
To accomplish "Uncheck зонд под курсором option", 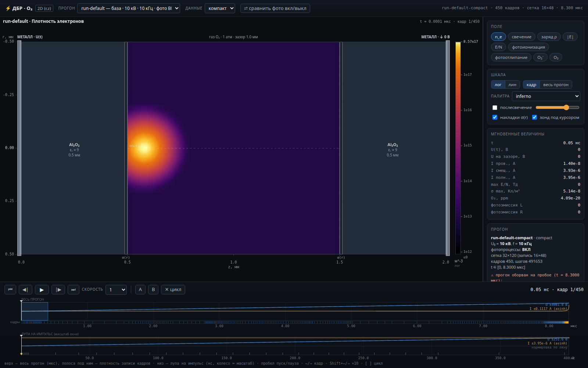I will coord(534,117).
